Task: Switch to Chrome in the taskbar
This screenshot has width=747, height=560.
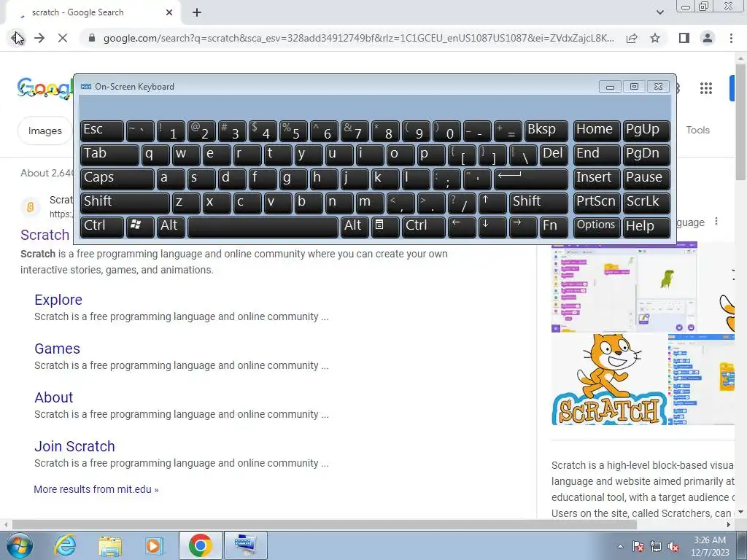Action: 200,545
